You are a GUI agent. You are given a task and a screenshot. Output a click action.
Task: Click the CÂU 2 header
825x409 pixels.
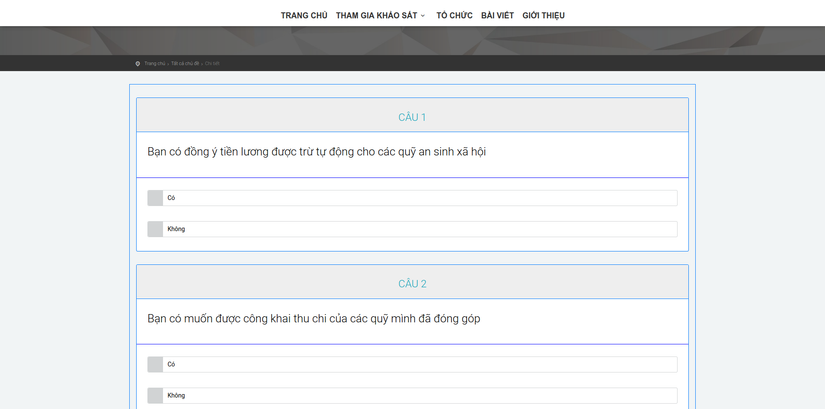412,282
